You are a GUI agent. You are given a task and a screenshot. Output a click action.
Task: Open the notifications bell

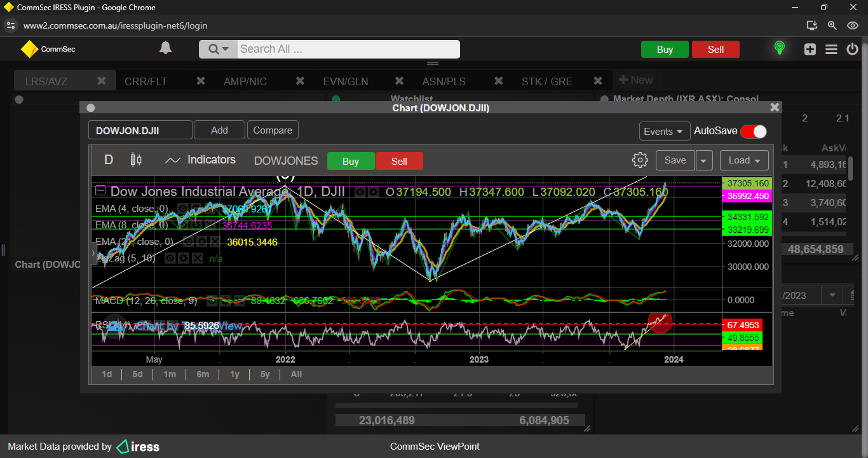point(165,48)
